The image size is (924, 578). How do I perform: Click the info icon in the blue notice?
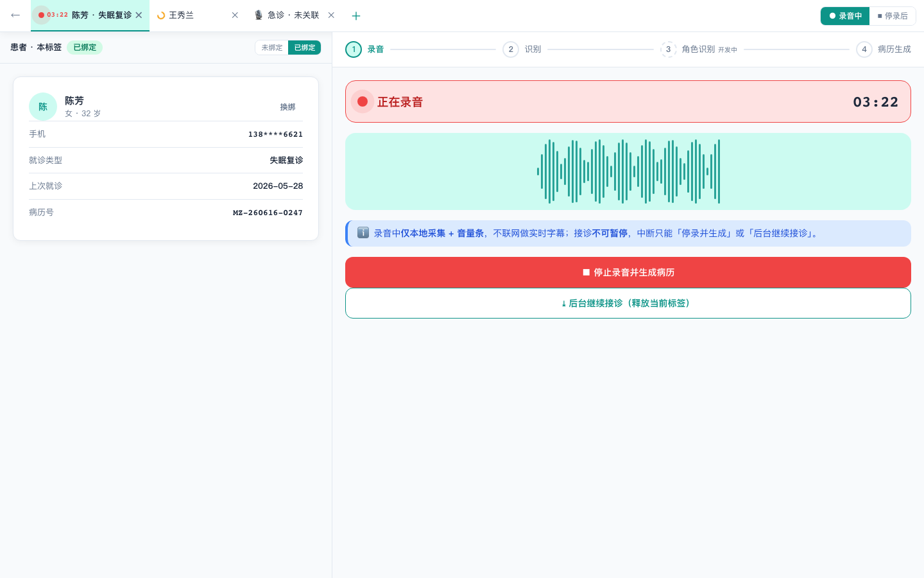tap(363, 232)
